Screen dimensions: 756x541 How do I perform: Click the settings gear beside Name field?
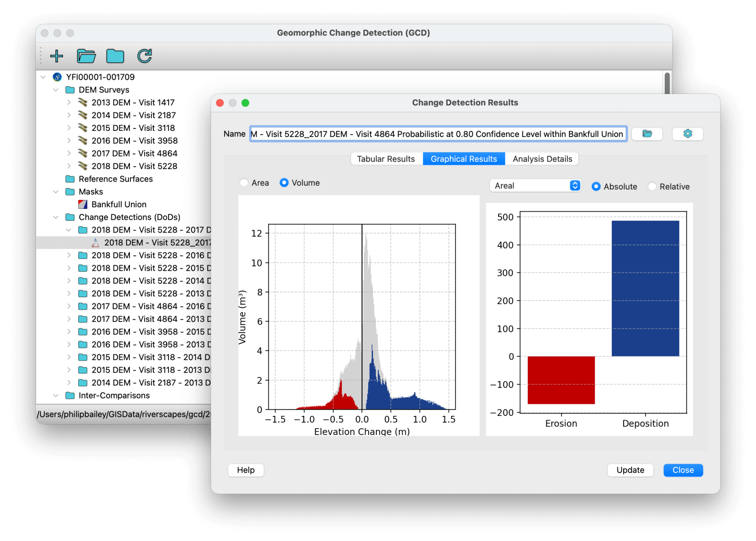point(688,134)
